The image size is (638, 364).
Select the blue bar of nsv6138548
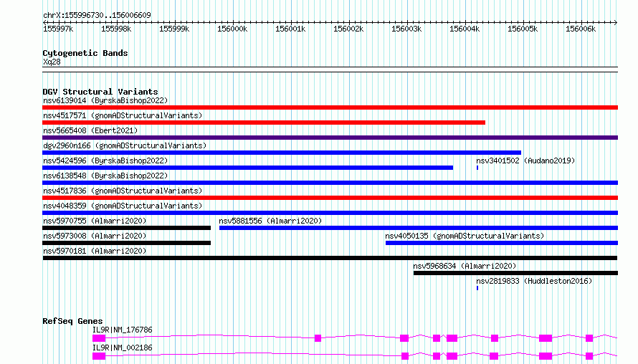click(x=330, y=183)
